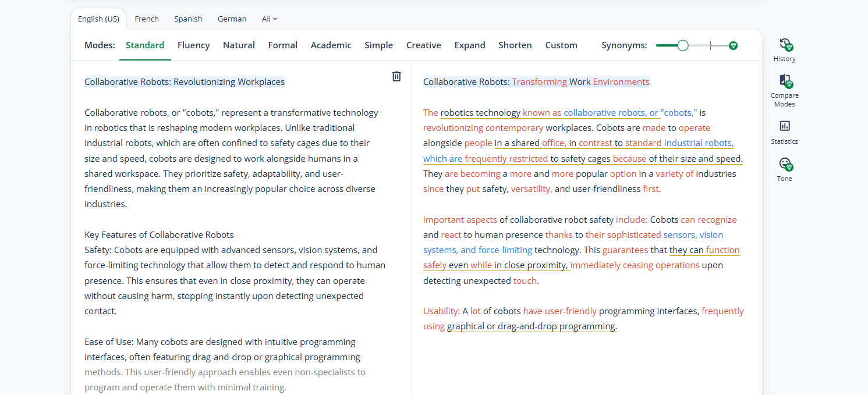The image size is (868, 395).
Task: Expand the All languages dropdown
Action: [269, 19]
